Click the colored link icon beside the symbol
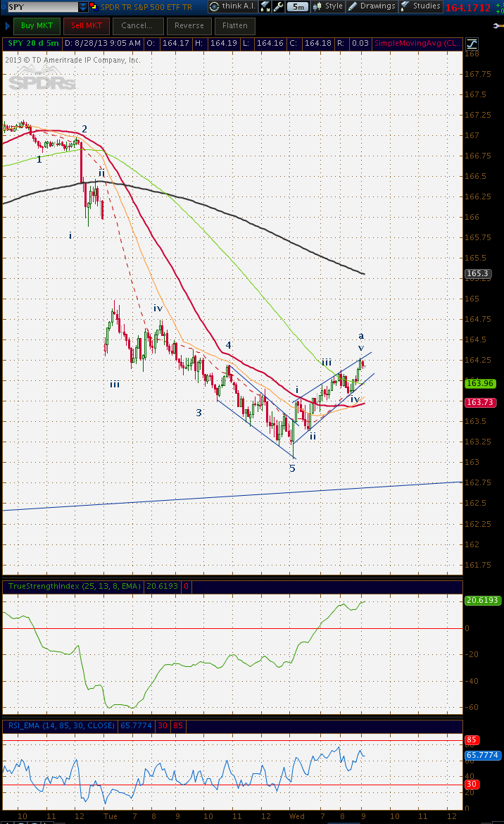 point(94,7)
